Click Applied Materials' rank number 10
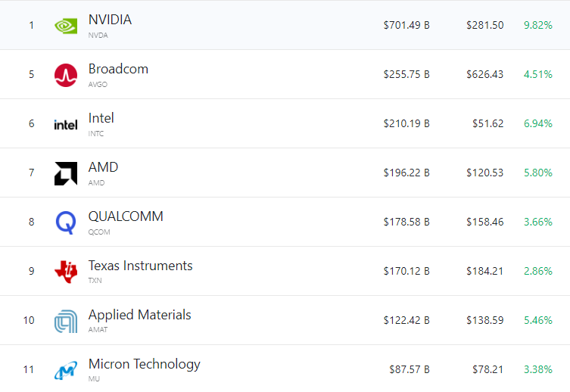 29,320
